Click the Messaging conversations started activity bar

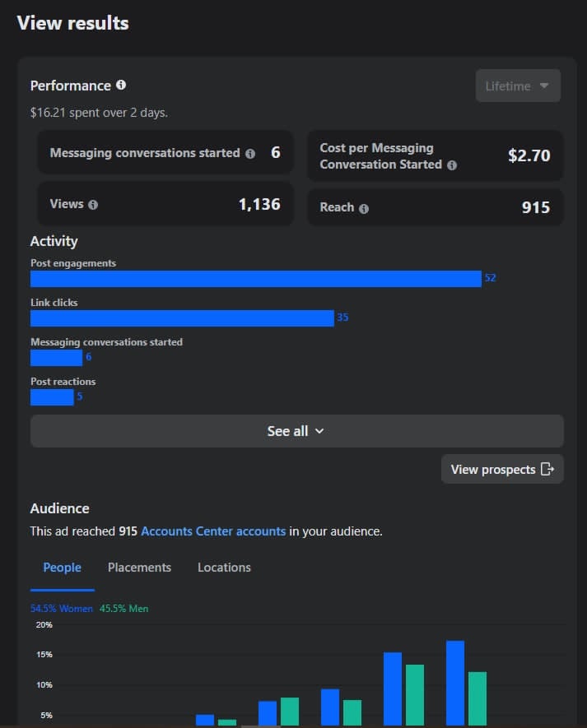point(56,358)
